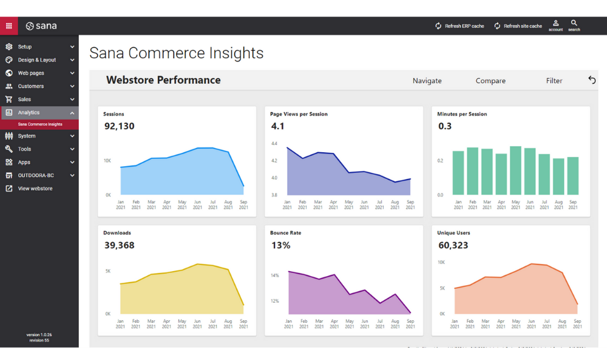
Task: Click the Unique Users value 60,323
Action: click(453, 245)
